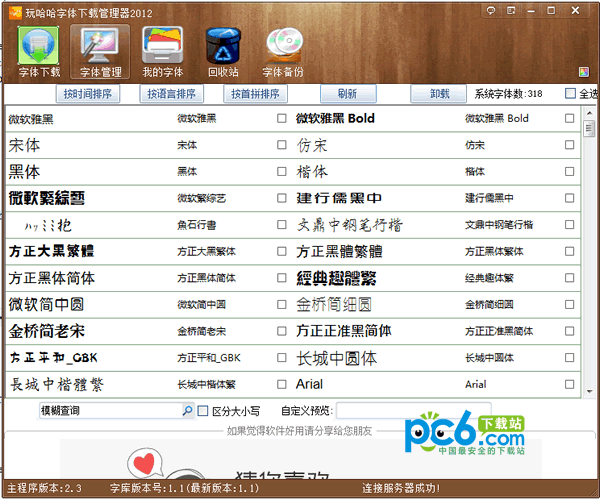Viewport: 600px width, 500px height.
Task: Click the 刷新 refresh button
Action: pyautogui.click(x=348, y=94)
